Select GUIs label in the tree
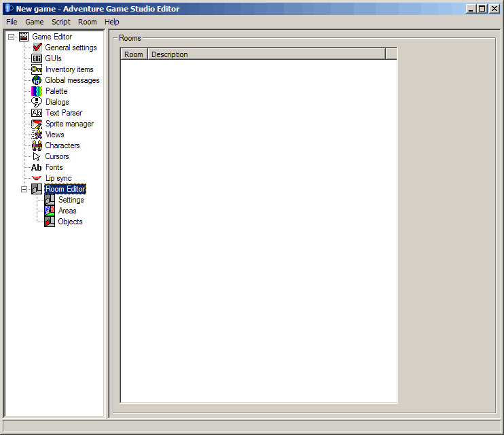The width and height of the screenshot is (504, 435). point(53,58)
